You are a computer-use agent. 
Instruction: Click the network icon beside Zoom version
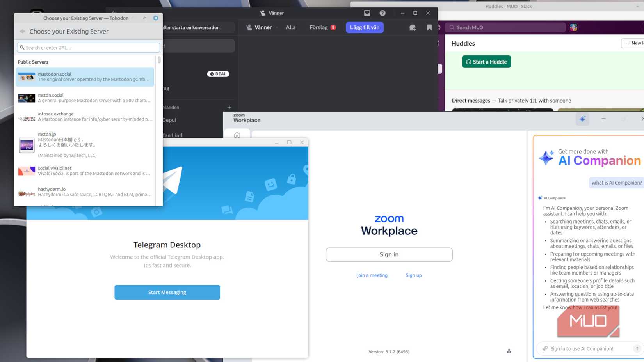click(509, 351)
